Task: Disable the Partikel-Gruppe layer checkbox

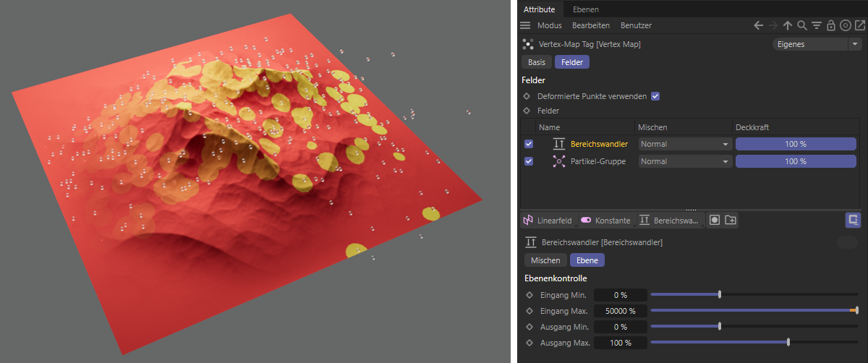Action: pos(529,161)
